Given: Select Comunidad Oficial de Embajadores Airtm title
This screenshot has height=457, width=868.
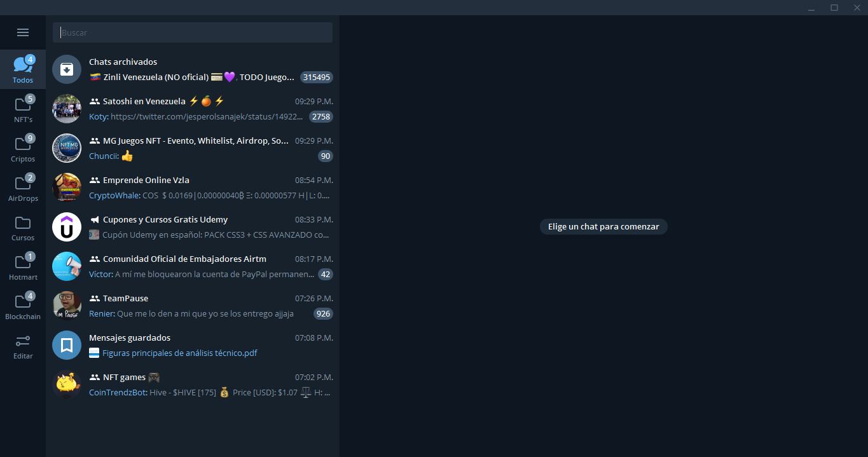Looking at the screenshot, I should click(184, 259).
